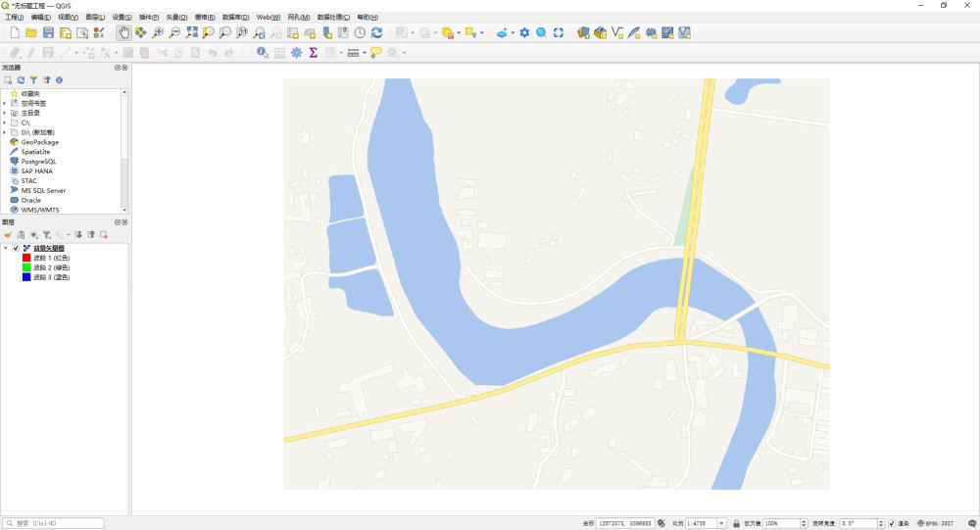Viewport: 980px width, 530px height.
Task: Click the blue magnifier plugin icon in toolbar
Action: pos(541,33)
